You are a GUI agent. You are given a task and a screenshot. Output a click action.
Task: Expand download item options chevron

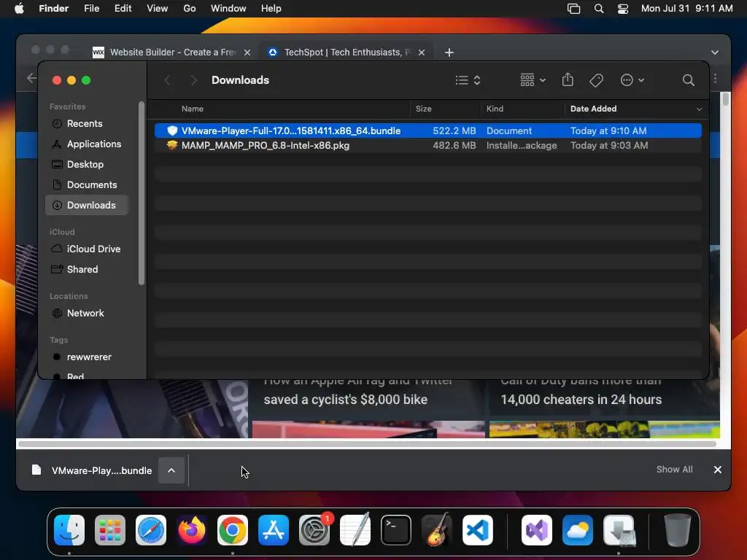tap(171, 470)
